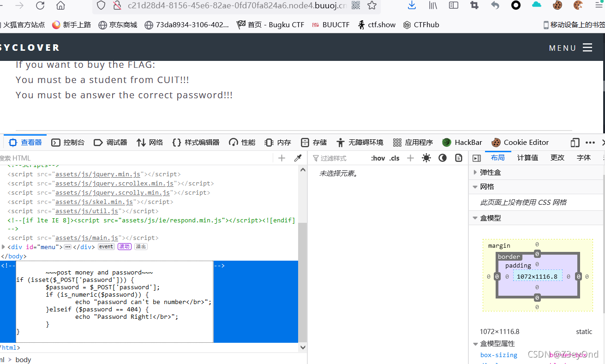Toggle light color scheme simulation
Screen dimensions: 605x364
pyautogui.click(x=426, y=158)
